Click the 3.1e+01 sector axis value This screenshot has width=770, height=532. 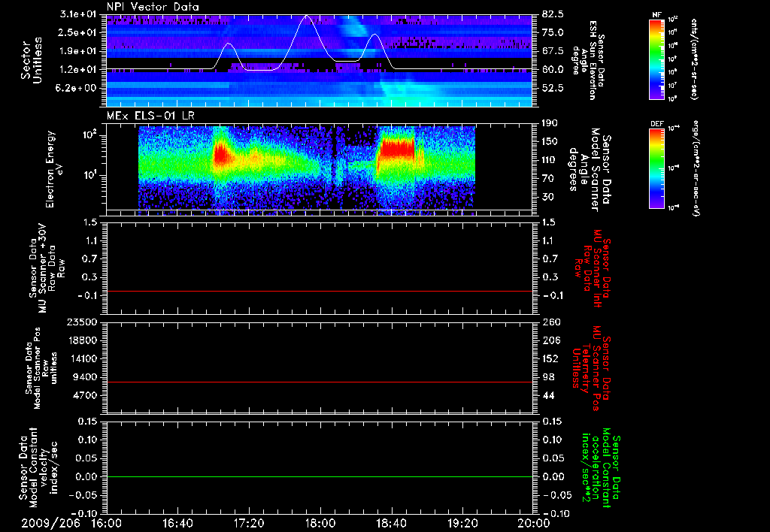[x=79, y=14]
